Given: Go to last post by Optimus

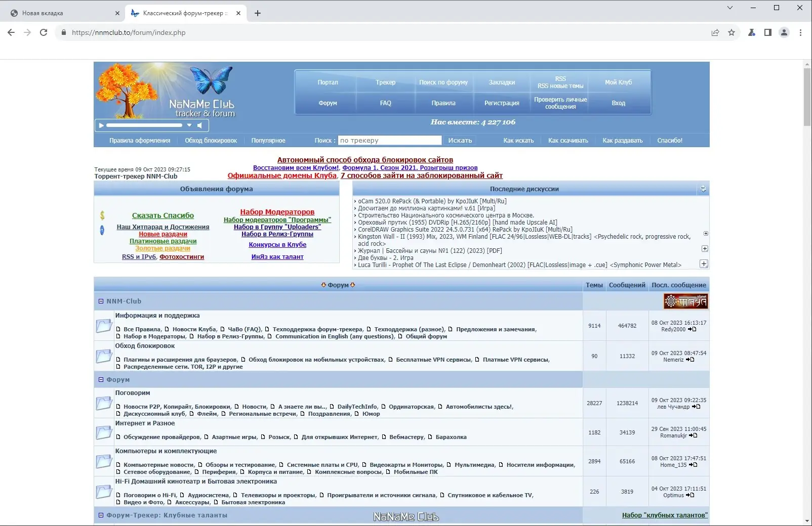Looking at the screenshot, I should coord(690,495).
